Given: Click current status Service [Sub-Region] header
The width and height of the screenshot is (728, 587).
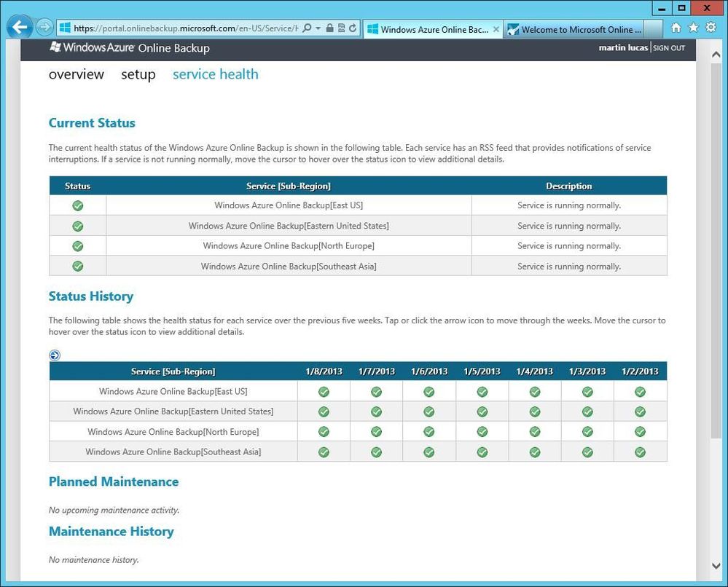Looking at the screenshot, I should coord(289,186).
